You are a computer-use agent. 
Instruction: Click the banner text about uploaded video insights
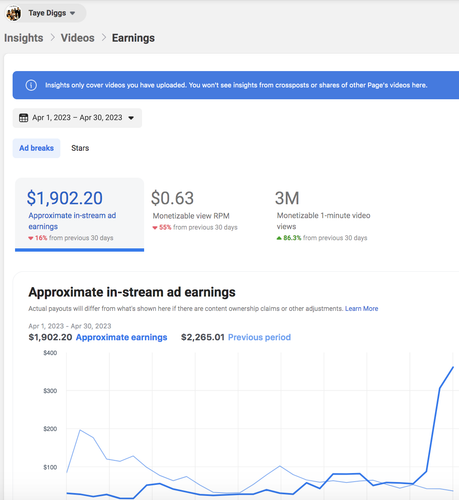pos(236,85)
